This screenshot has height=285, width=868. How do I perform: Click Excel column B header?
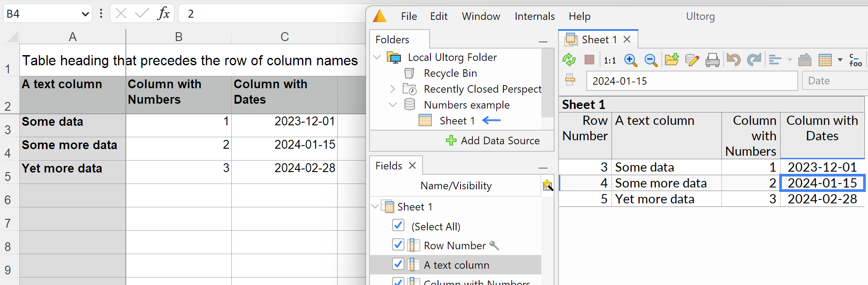178,37
